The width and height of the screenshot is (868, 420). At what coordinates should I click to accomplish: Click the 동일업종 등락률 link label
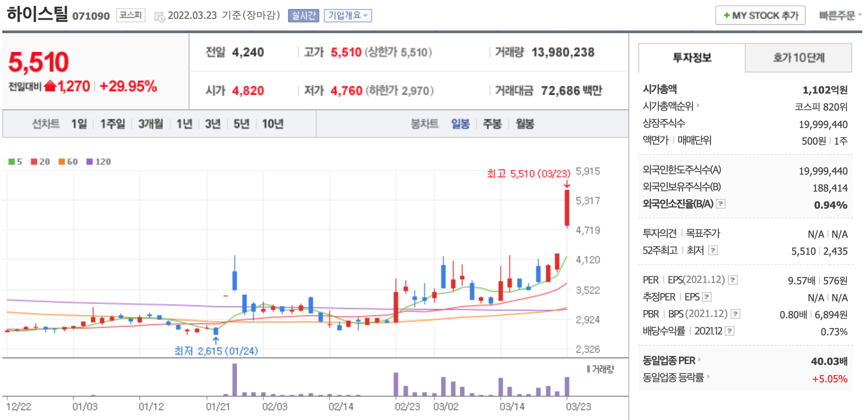[673, 377]
